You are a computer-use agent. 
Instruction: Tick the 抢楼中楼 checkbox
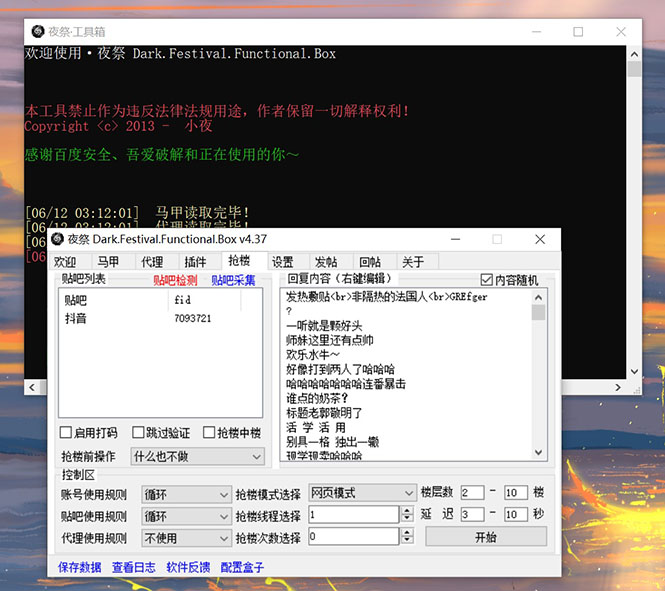tap(209, 433)
